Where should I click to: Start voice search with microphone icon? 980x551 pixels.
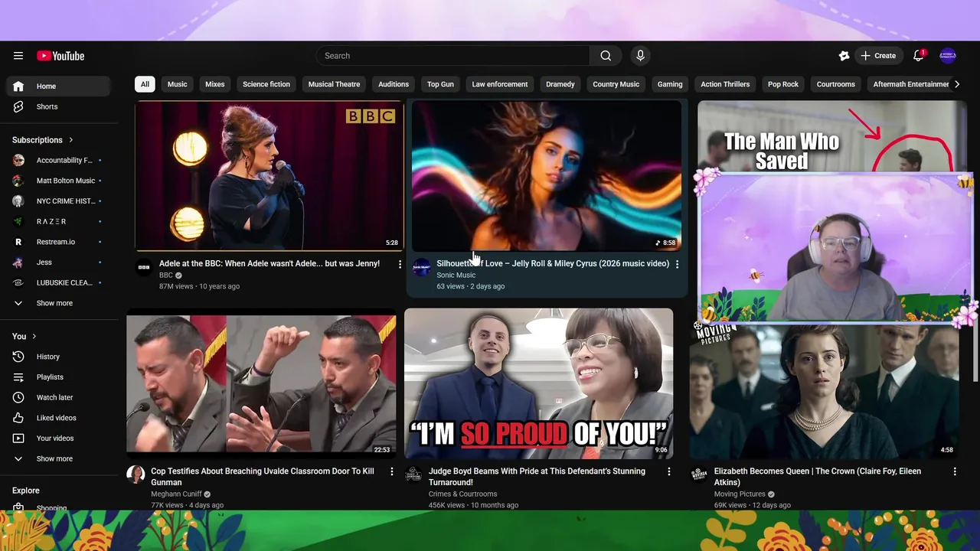tap(641, 56)
